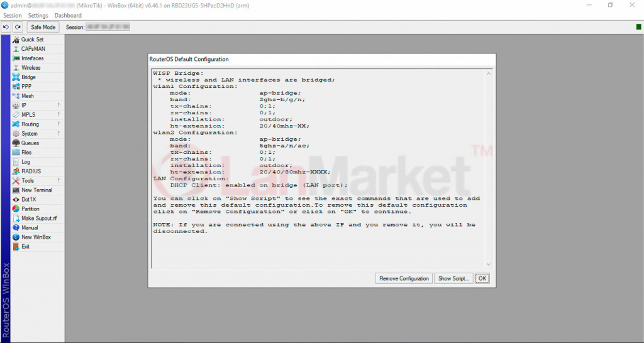The width and height of the screenshot is (644, 343).
Task: Click the Remove Configuration button
Action: (x=404, y=278)
